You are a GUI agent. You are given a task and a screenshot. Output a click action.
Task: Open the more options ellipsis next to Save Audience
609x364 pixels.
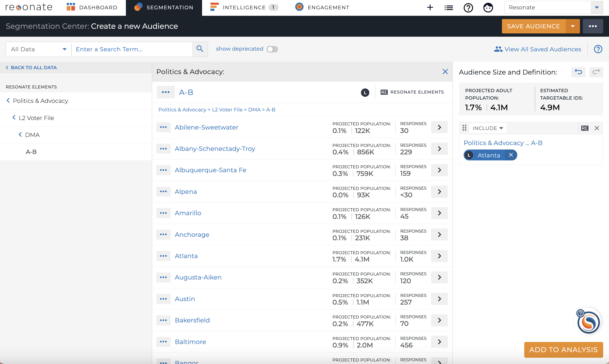pos(593,26)
